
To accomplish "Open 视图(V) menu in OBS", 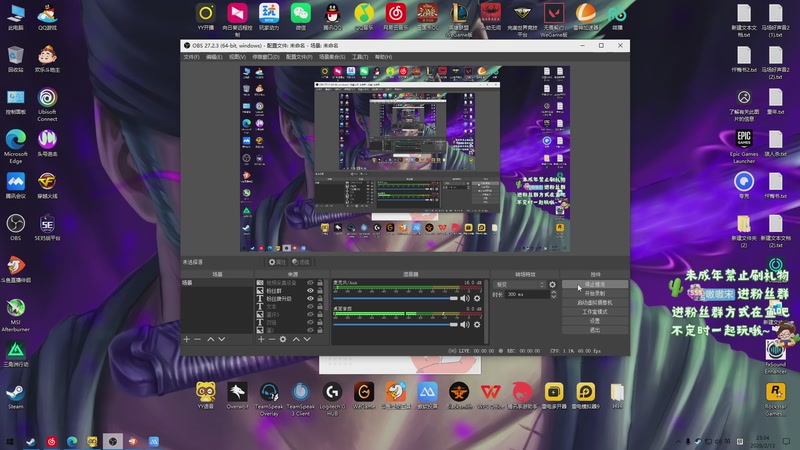I will click(x=237, y=57).
